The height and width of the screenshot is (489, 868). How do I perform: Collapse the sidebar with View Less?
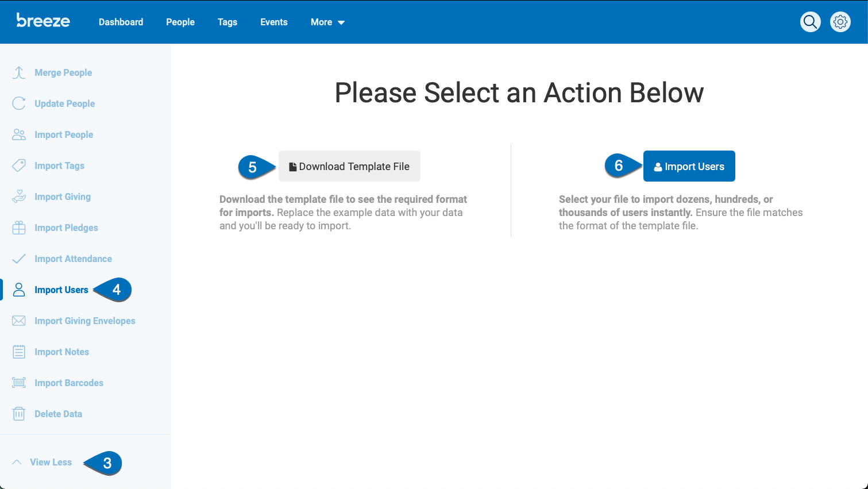(x=51, y=462)
